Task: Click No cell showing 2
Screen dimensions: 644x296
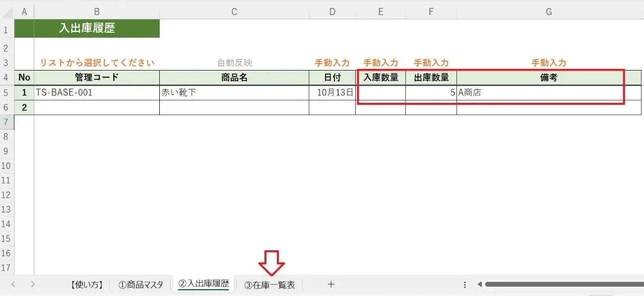Action: click(x=24, y=107)
